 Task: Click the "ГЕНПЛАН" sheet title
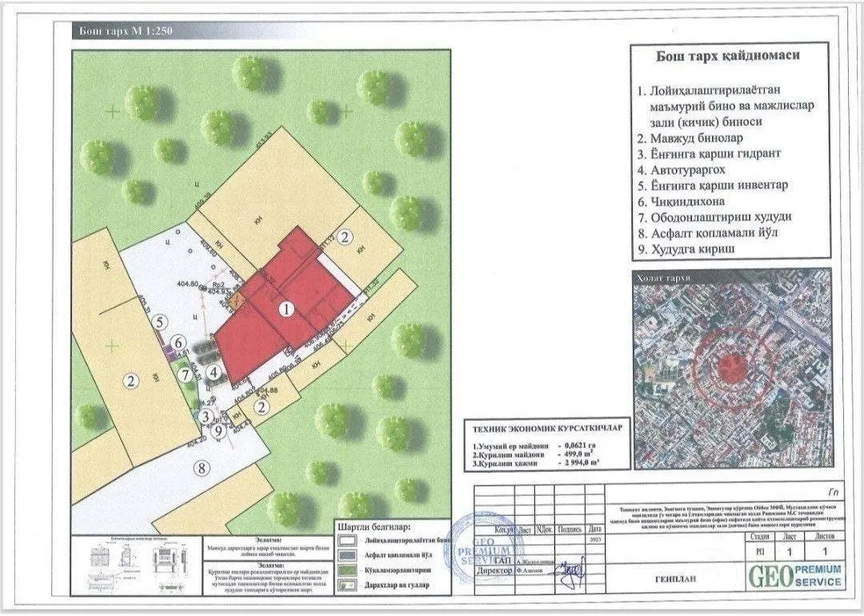coord(675,579)
